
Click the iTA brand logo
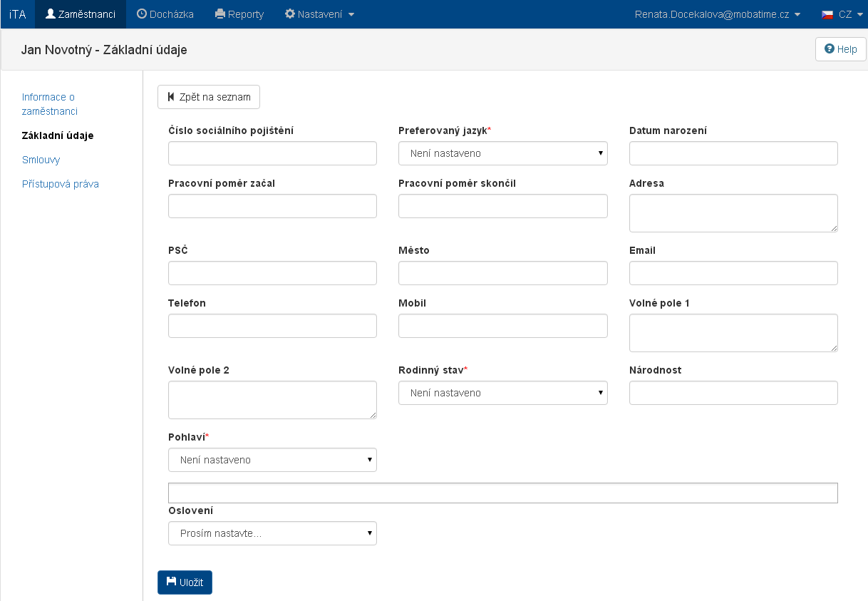tap(18, 14)
